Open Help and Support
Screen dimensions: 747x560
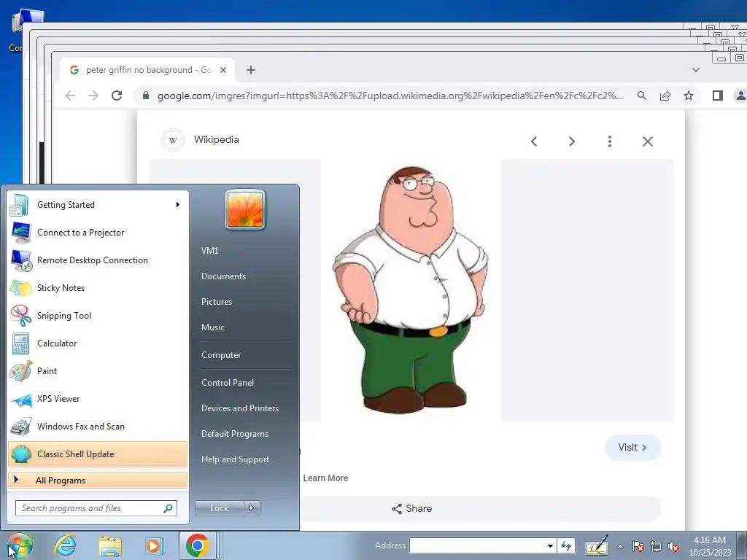pyautogui.click(x=236, y=459)
